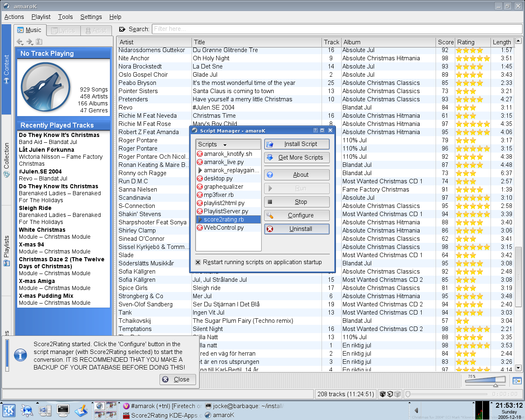525x420 pixels.
Task: Click playlist scrollbar up arrow
Action: pyautogui.click(x=518, y=41)
